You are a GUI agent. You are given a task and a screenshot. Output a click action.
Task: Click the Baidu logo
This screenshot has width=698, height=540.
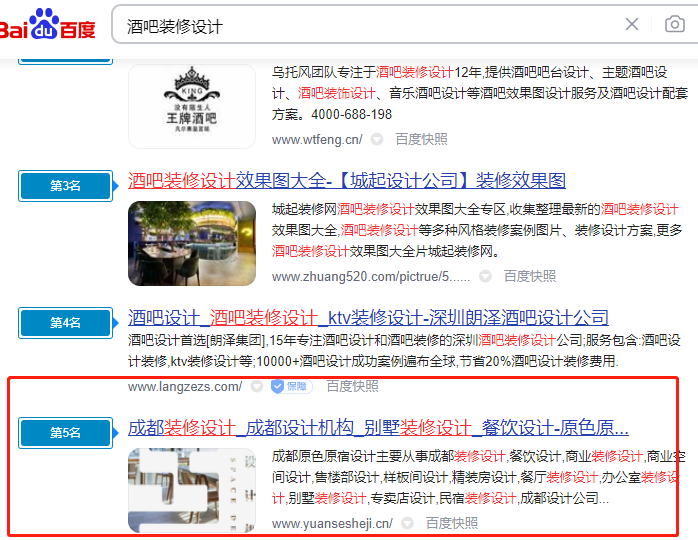pyautogui.click(x=48, y=25)
